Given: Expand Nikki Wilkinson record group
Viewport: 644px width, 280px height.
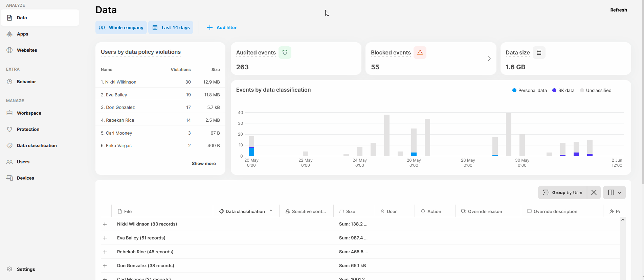Looking at the screenshot, I should [x=105, y=224].
